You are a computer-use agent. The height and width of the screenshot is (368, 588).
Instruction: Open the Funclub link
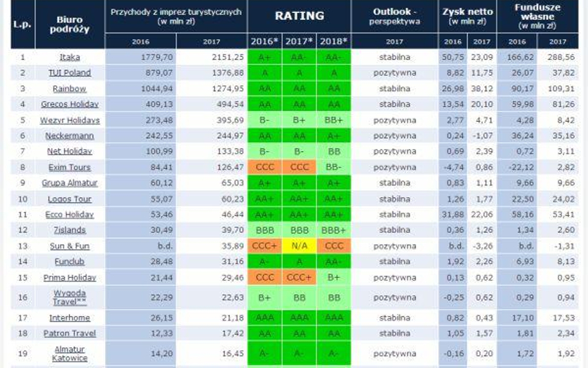tap(70, 261)
